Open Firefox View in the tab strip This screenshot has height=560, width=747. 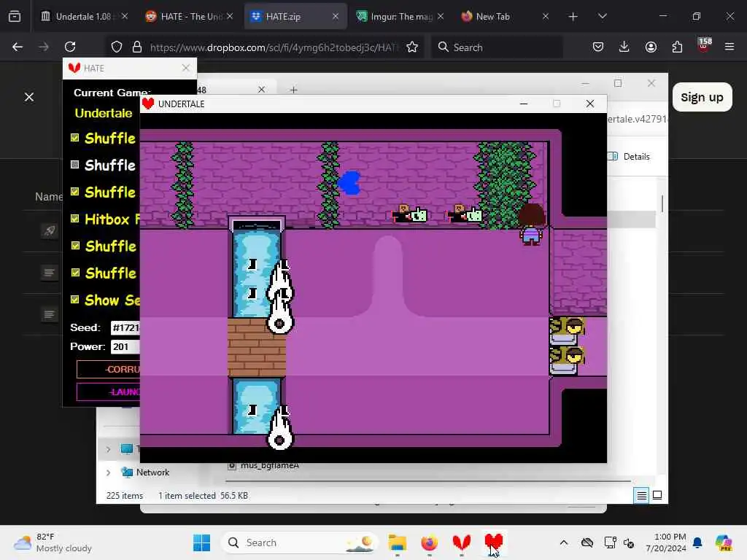15,16
